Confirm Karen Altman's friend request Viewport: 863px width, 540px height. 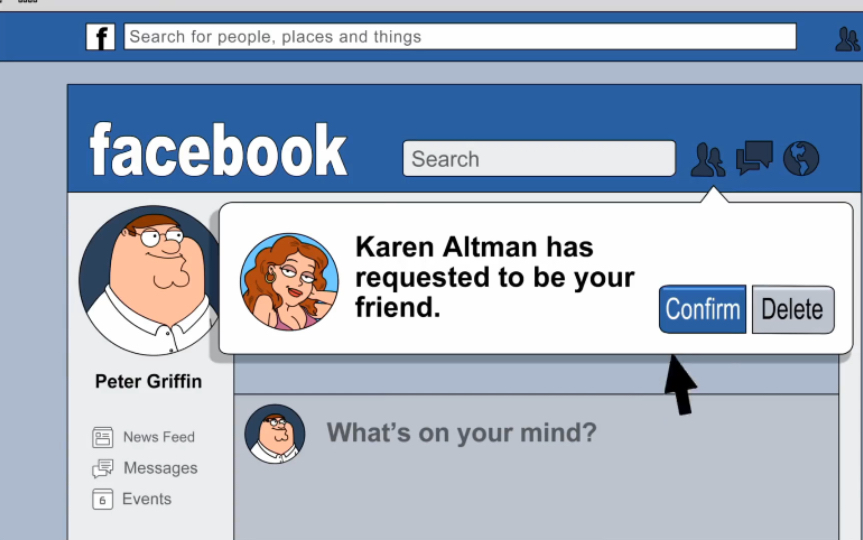[x=702, y=309]
